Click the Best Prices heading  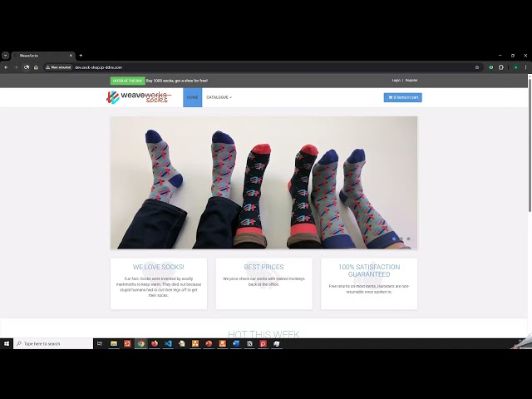click(264, 267)
